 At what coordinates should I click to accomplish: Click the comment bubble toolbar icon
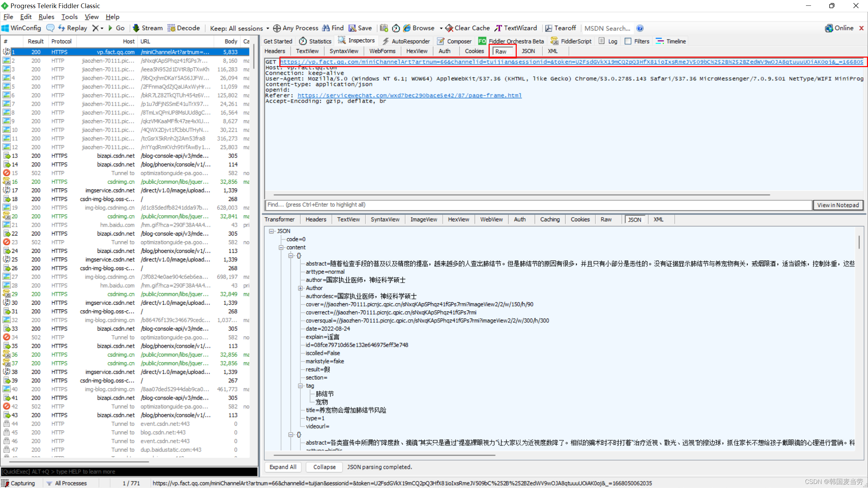pyautogui.click(x=50, y=28)
